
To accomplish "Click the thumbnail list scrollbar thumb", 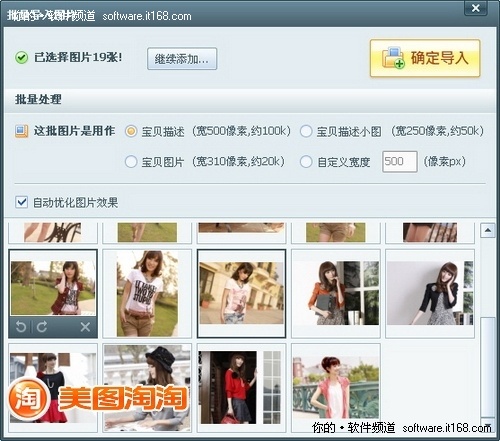I will click(488, 367).
